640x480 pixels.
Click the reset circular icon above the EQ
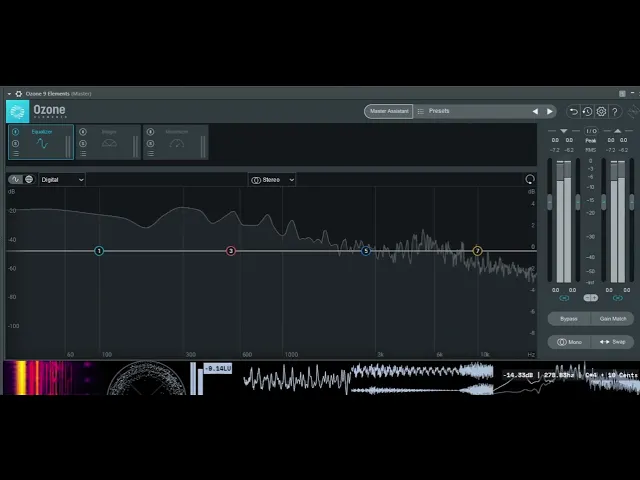pyautogui.click(x=529, y=180)
